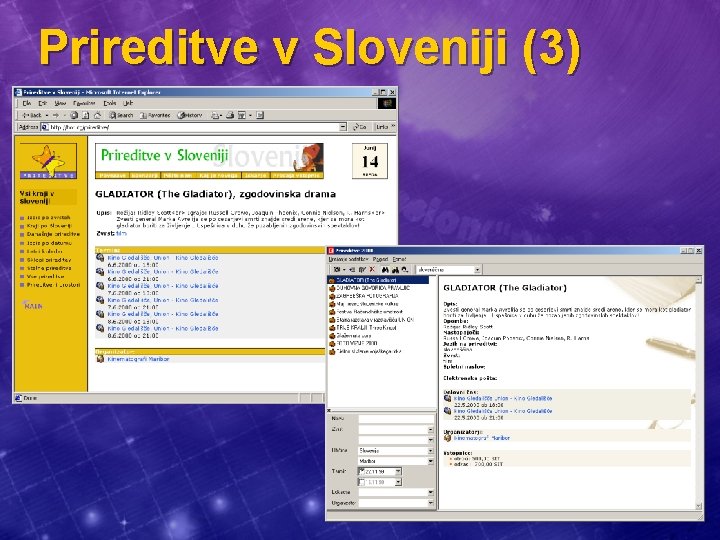
Task: Open the Organizator dropdown in search form
Action: pos(430,503)
